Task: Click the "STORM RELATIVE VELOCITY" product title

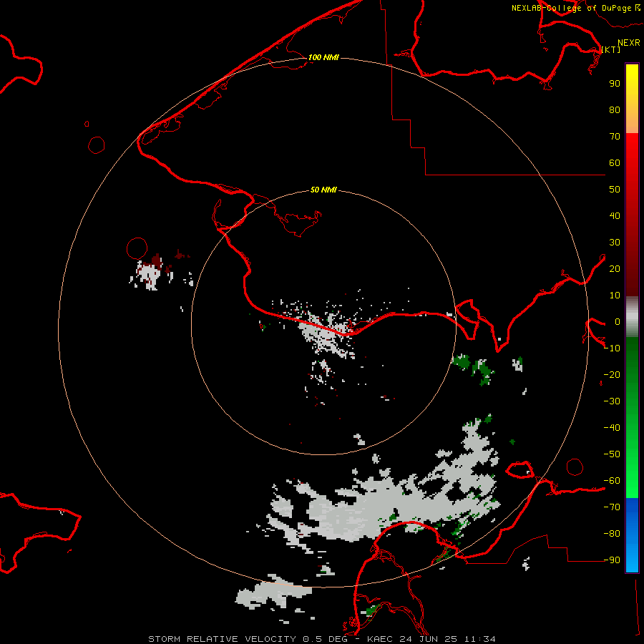Action: point(222,639)
